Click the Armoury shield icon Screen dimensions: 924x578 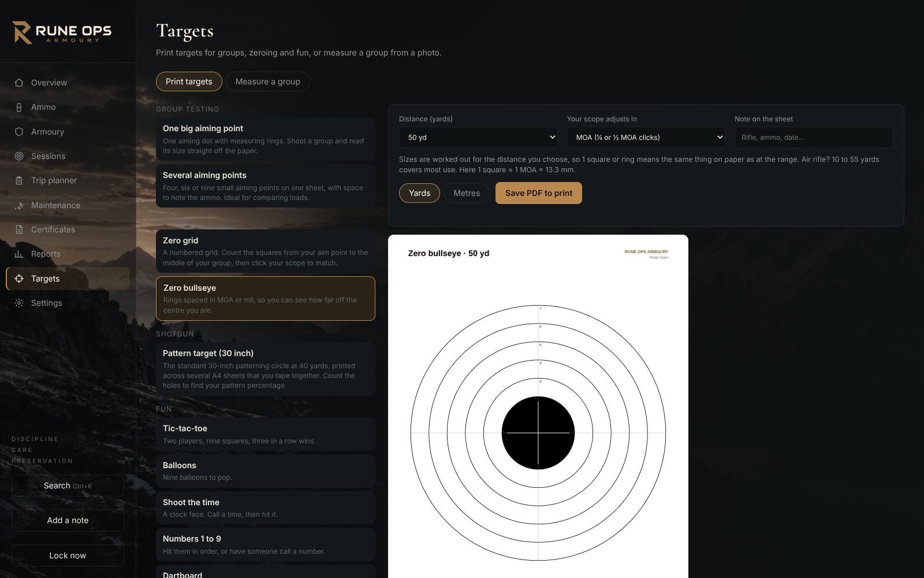[19, 132]
